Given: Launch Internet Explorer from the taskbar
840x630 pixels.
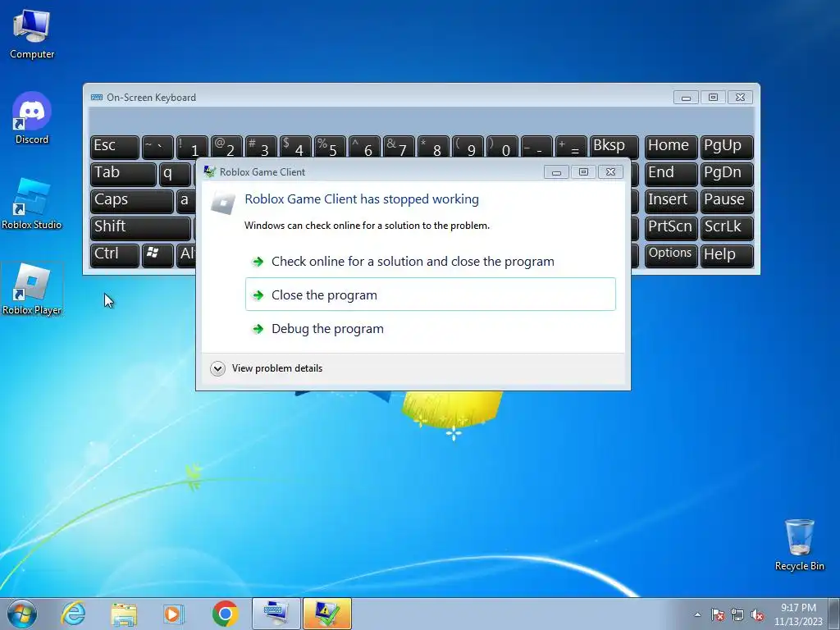Looking at the screenshot, I should click(73, 614).
